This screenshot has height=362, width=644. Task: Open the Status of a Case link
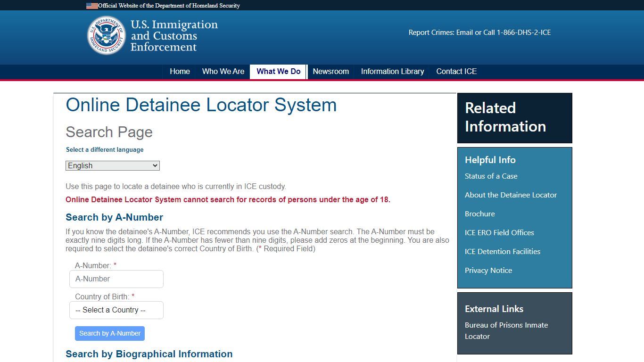click(491, 176)
